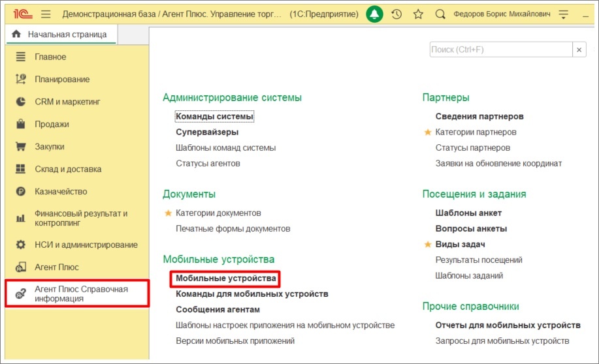The image size is (599, 364).
Task: Click the Главное section icon
Action: pyautogui.click(x=21, y=57)
